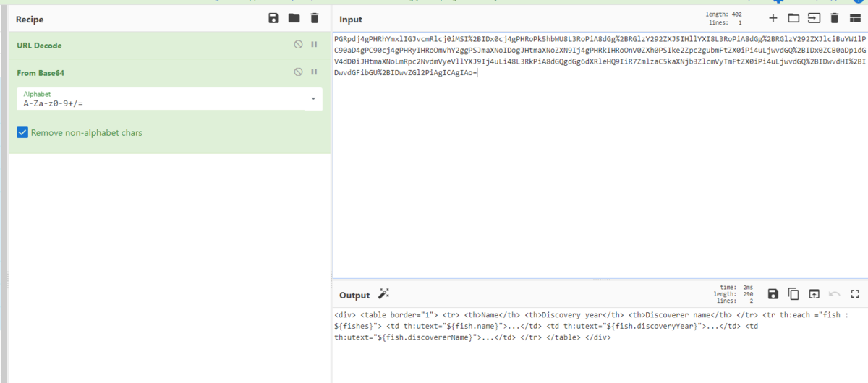This screenshot has height=383, width=868.
Task: Reset the pane layout
Action: tap(854, 18)
